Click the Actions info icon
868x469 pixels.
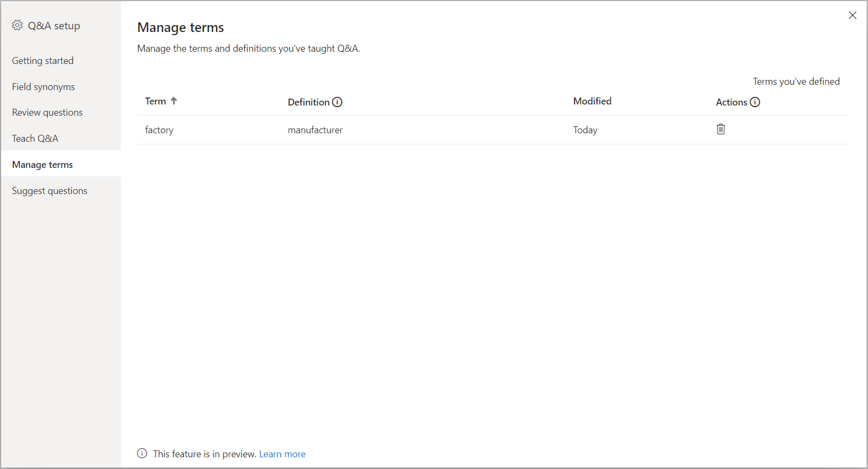pyautogui.click(x=755, y=102)
